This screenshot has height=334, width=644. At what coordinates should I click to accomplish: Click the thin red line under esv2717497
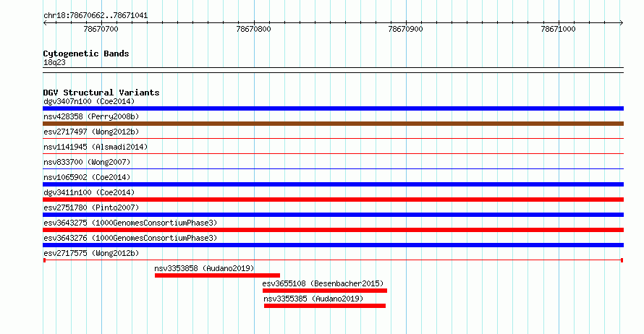tap(333, 139)
